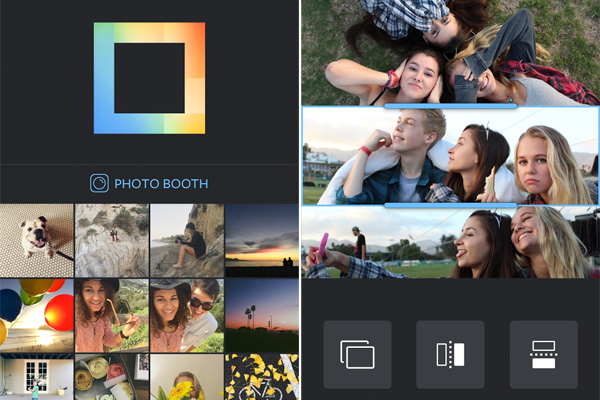Screen dimensions: 600x400
Task: Choose the smiling curly-haired woman photo
Action: tap(111, 315)
